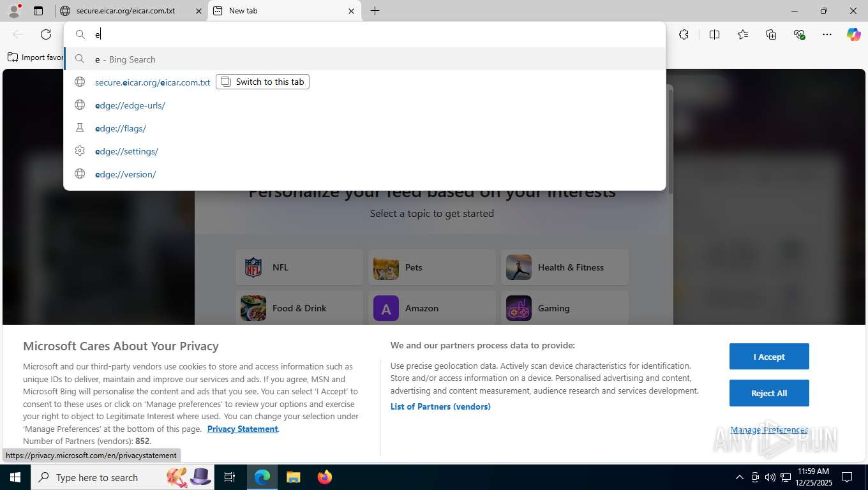868x490 pixels.
Task: Open Task View on taskbar
Action: click(x=230, y=477)
